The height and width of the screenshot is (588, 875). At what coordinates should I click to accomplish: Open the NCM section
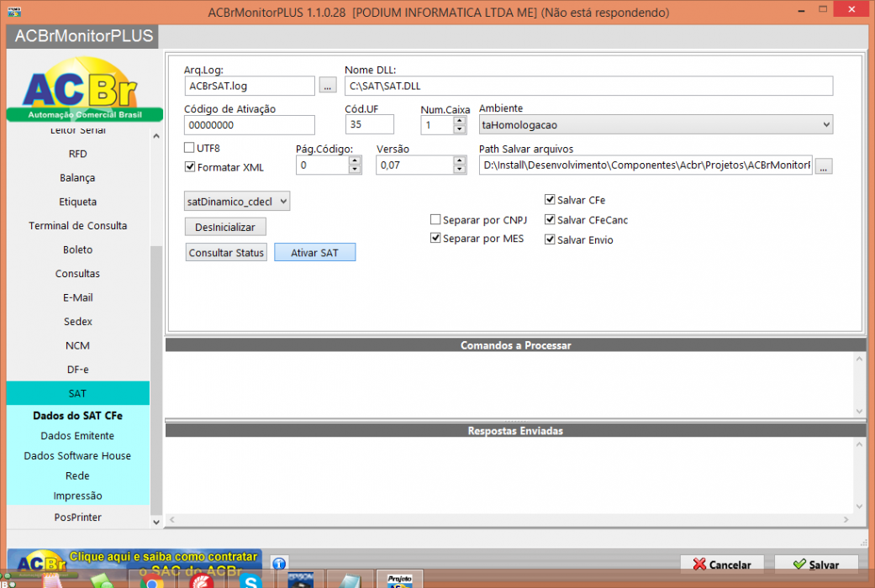77,346
